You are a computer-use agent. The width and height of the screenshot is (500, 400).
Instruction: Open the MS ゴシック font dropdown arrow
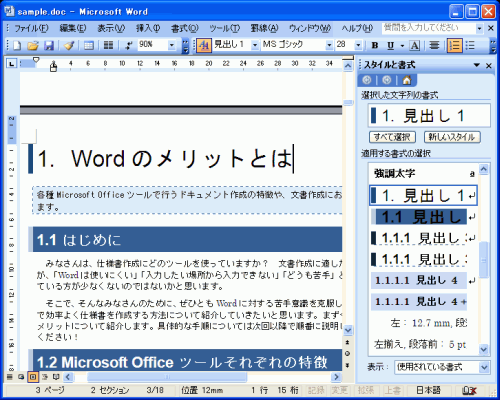(329, 45)
